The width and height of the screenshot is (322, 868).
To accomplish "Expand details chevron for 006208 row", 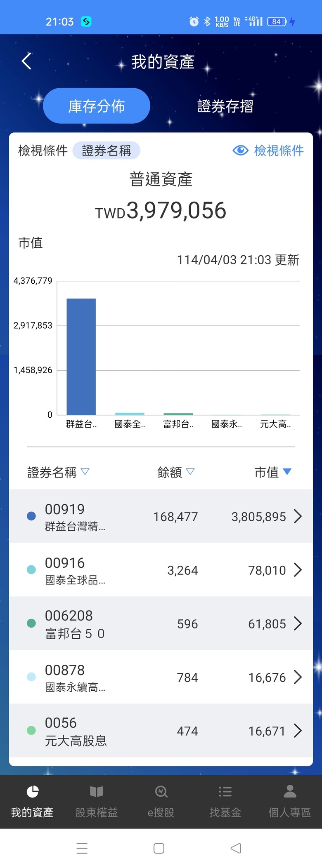I will coord(298,623).
